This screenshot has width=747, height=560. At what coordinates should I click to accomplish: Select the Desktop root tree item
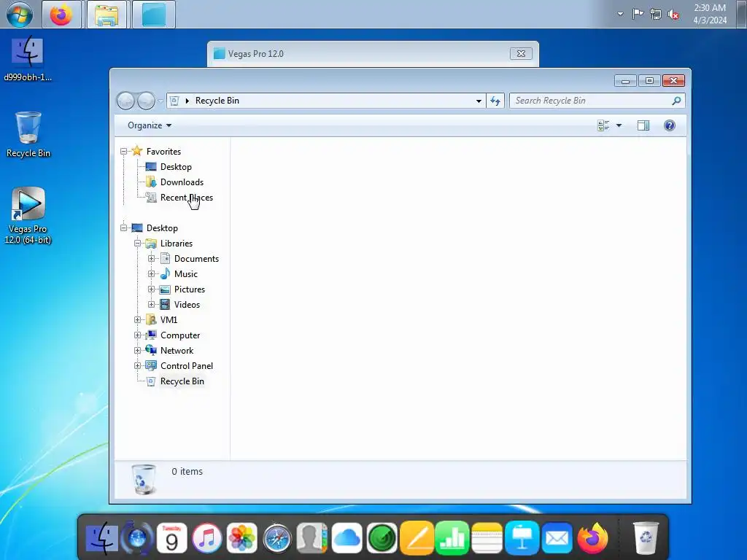coord(161,228)
